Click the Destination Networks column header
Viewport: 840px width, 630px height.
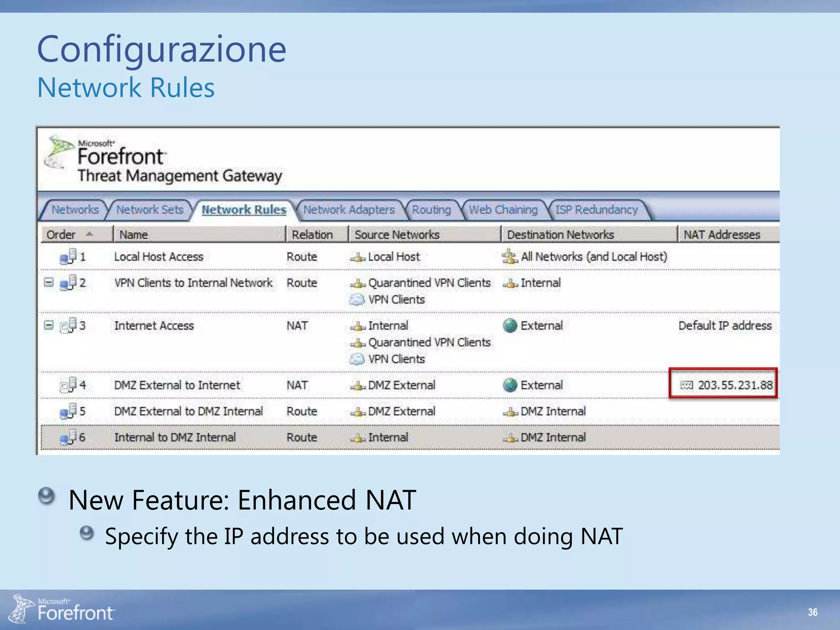589,235
